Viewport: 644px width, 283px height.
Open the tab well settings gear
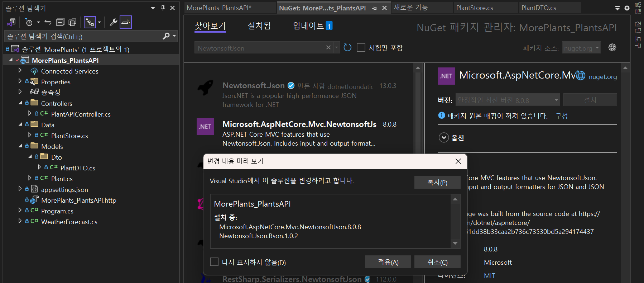(627, 8)
